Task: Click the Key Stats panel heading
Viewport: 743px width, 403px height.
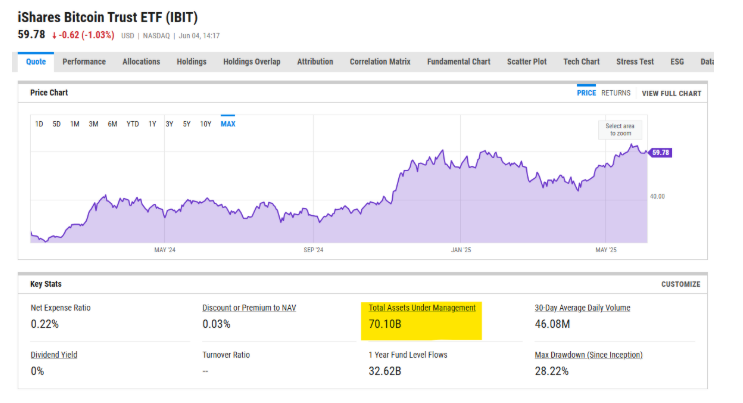Action: click(x=46, y=284)
